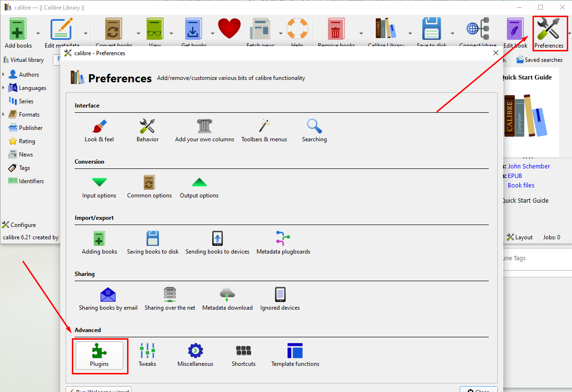
Task: Open Save to disk dropdown arrow
Action: tap(453, 33)
